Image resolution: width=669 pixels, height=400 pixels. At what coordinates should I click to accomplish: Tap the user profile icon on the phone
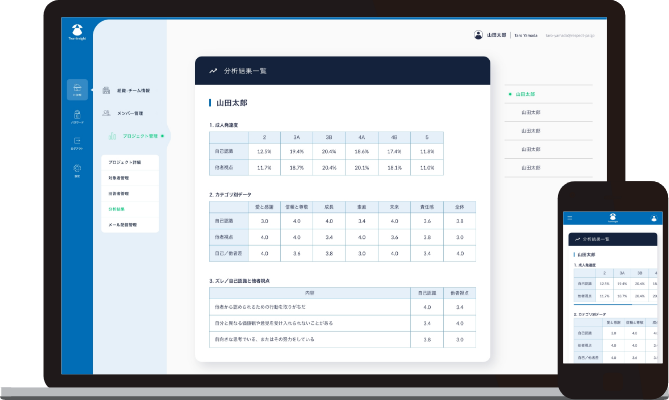point(654,218)
